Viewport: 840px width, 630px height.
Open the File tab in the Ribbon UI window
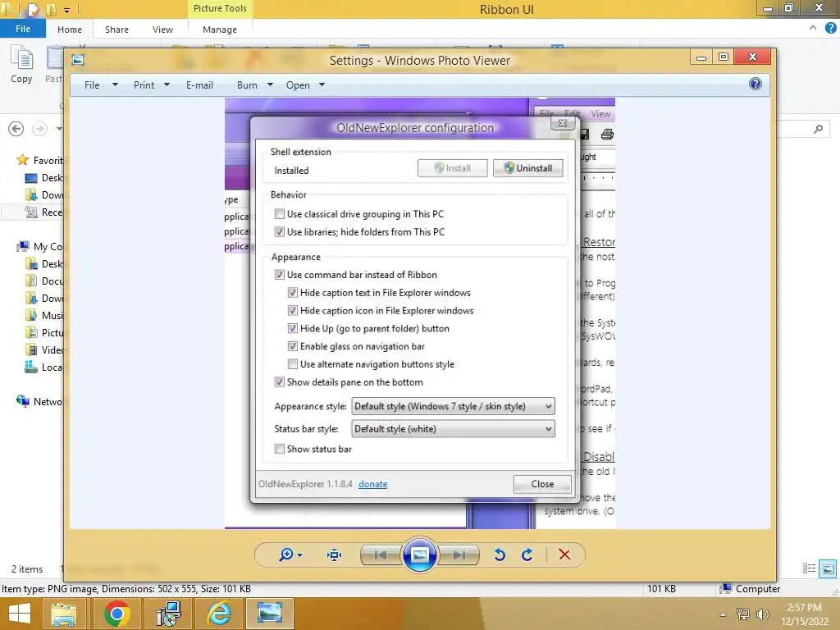tap(22, 29)
